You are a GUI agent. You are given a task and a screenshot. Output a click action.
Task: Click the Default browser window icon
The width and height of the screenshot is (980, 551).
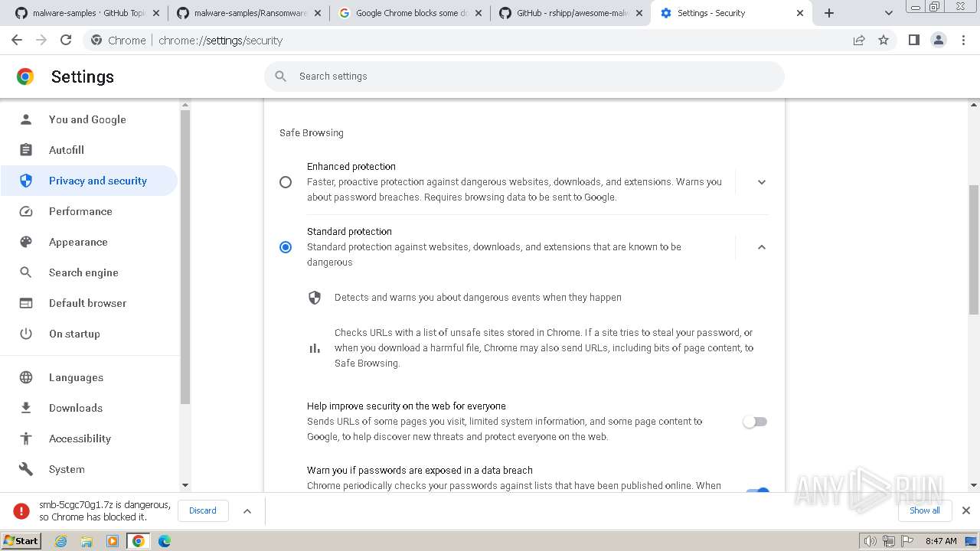pos(26,303)
